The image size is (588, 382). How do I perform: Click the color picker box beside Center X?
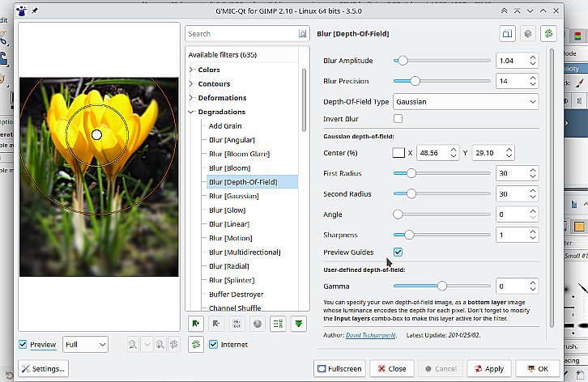[x=398, y=152]
